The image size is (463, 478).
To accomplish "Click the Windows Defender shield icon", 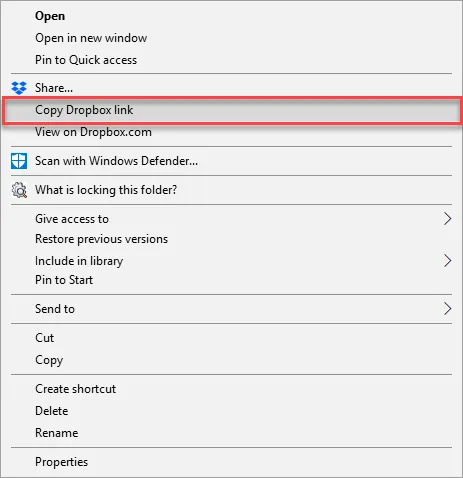I will [x=19, y=161].
